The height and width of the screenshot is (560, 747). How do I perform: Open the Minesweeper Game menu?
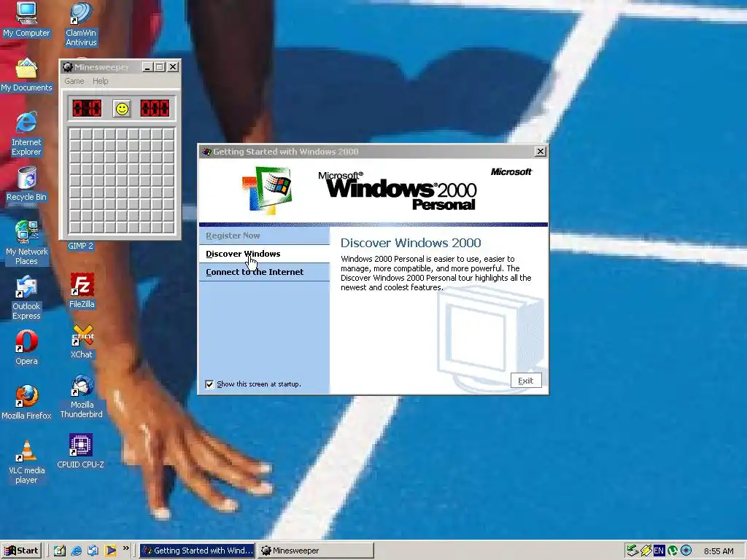[74, 81]
